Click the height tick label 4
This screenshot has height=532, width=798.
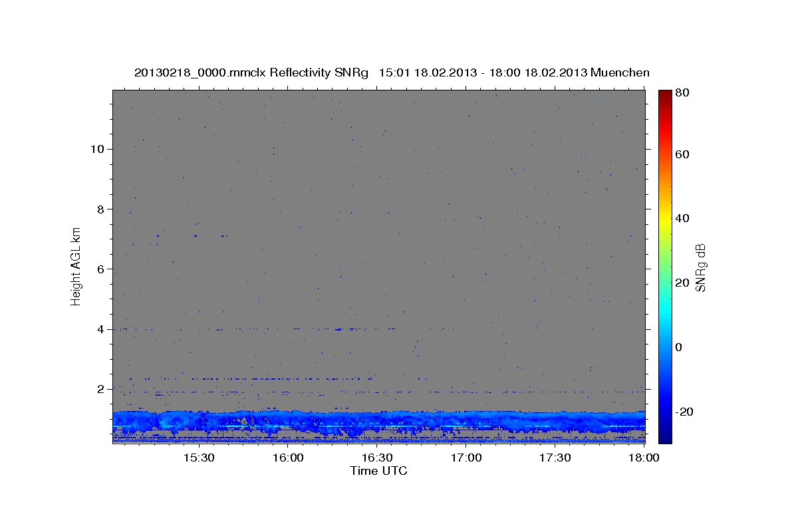coord(100,329)
